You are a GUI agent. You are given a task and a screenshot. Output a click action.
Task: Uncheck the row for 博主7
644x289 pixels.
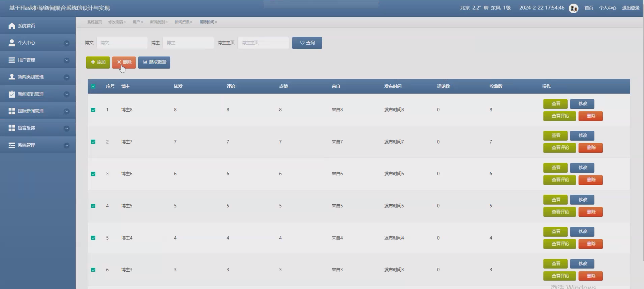(93, 142)
